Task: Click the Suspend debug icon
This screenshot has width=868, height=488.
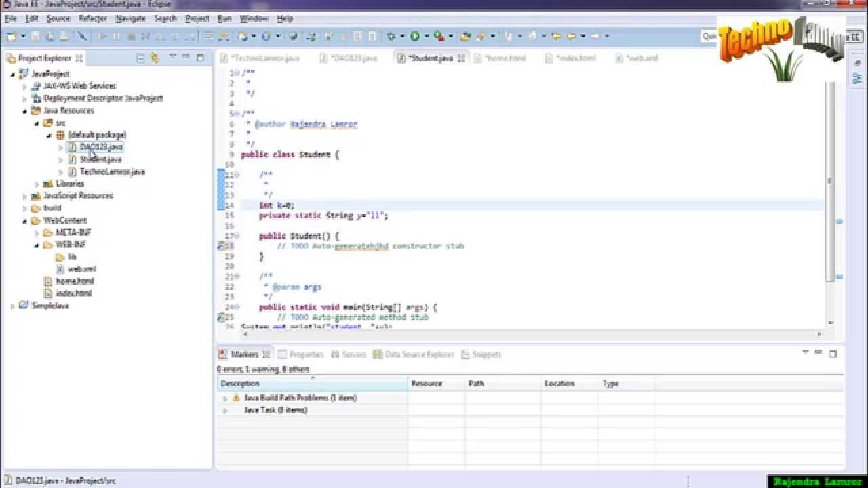Action: 117,36
